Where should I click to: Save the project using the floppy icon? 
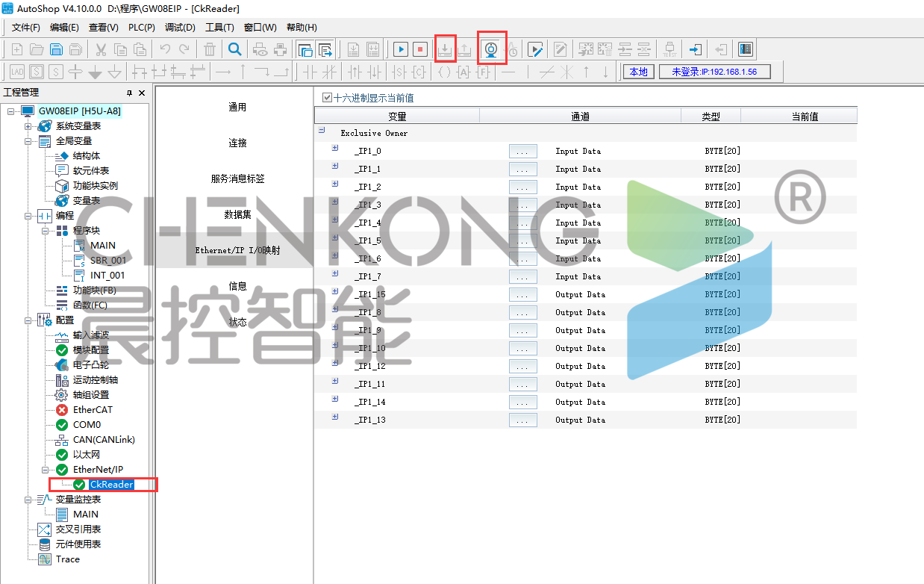click(x=56, y=50)
